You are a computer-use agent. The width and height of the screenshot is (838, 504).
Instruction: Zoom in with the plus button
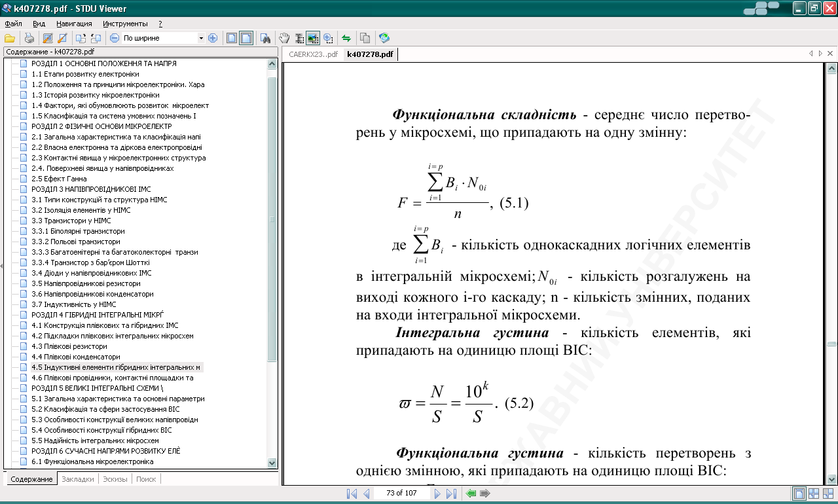tap(212, 38)
